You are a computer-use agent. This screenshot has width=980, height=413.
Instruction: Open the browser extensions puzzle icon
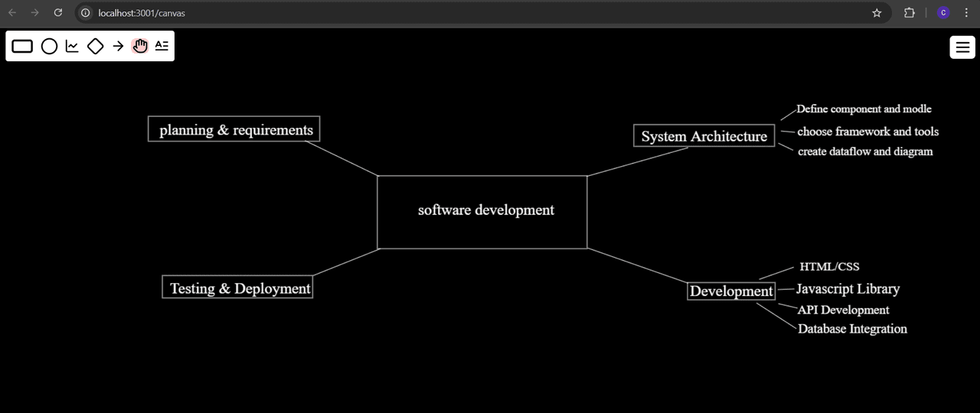(x=910, y=13)
